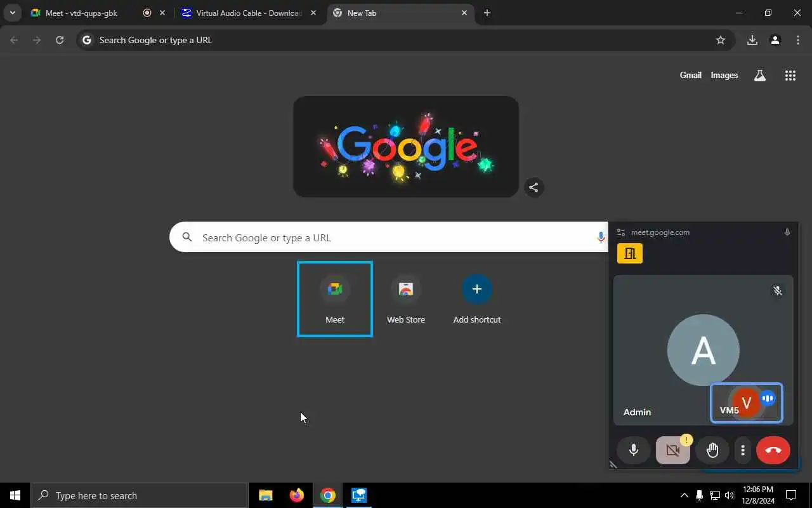The height and width of the screenshot is (508, 812).
Task: Open the Gmail link
Action: click(690, 75)
